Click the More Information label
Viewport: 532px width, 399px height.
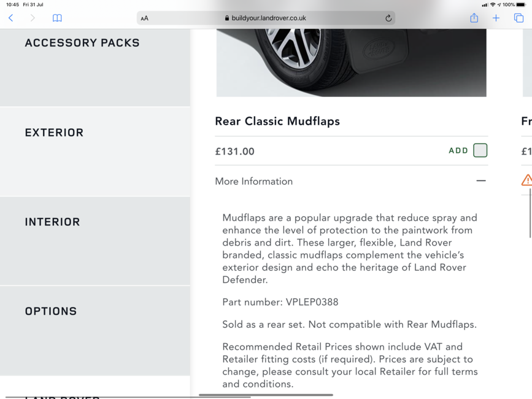[x=254, y=181]
